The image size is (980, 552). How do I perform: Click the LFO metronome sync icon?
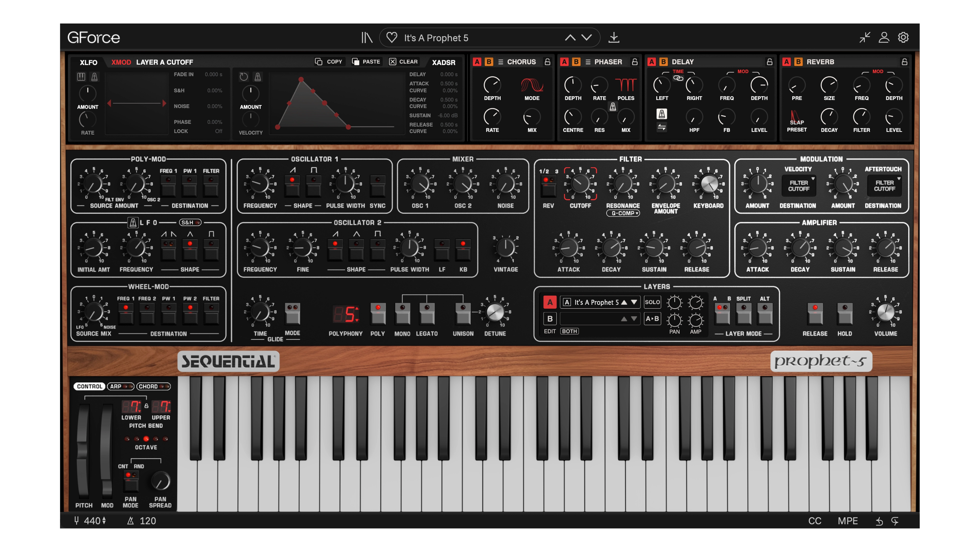coord(133,222)
